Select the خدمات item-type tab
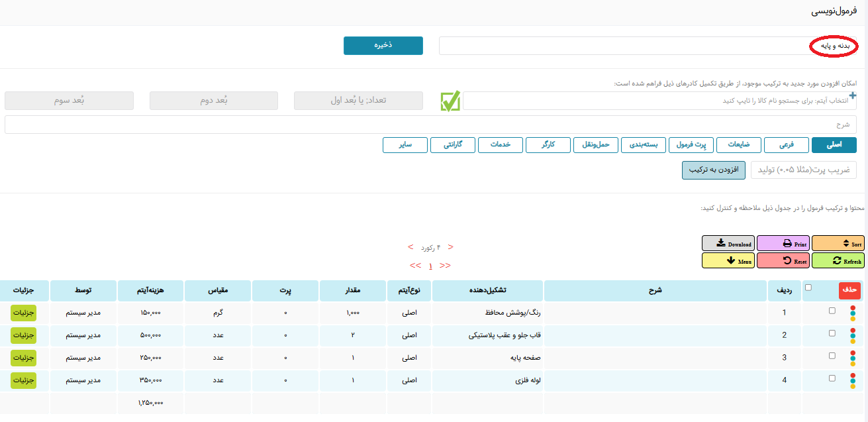The image size is (868, 422). coord(501,145)
